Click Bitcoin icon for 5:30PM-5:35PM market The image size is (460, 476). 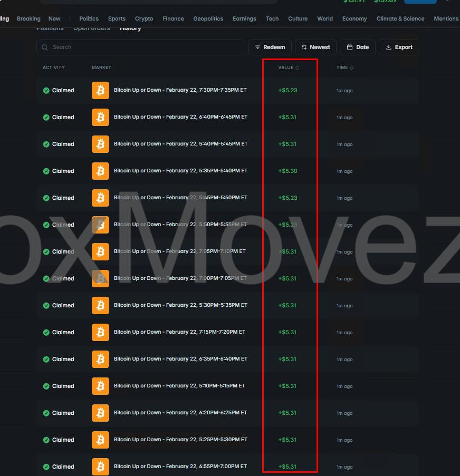coord(100,305)
